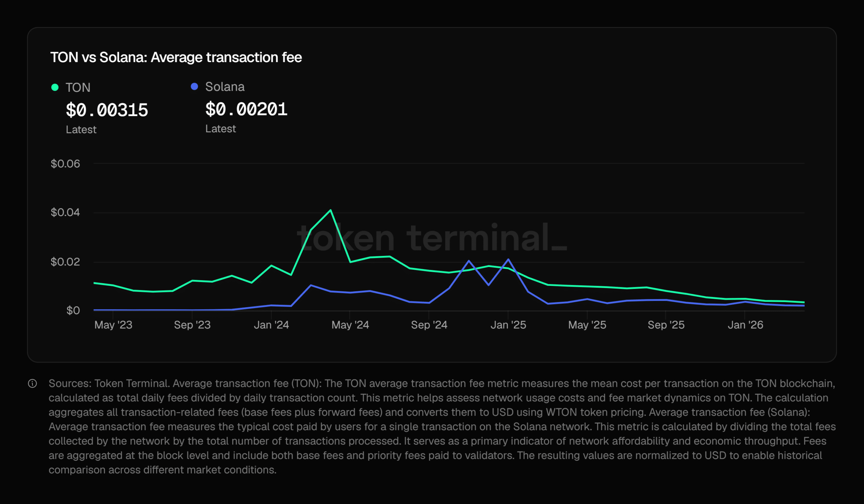Click the chart title text

click(x=176, y=57)
